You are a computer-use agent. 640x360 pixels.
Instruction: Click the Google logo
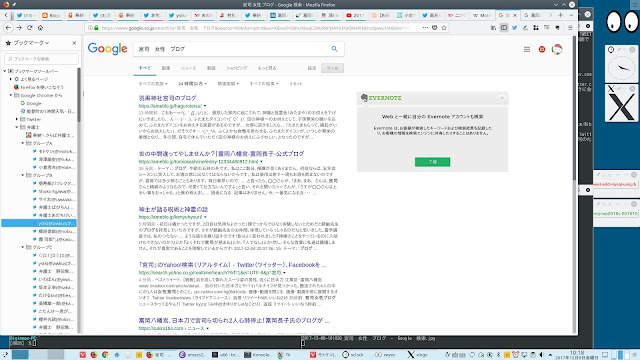coord(107,49)
